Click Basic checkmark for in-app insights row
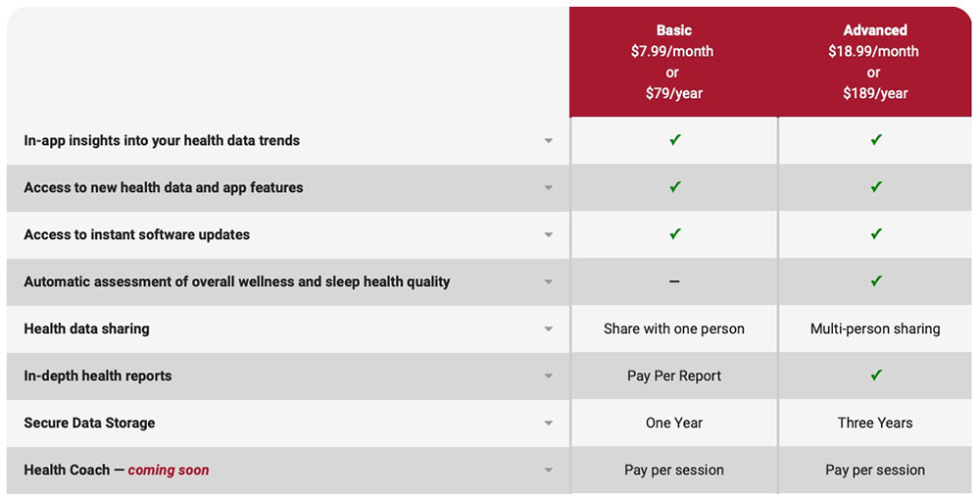The image size is (980, 500). click(674, 140)
